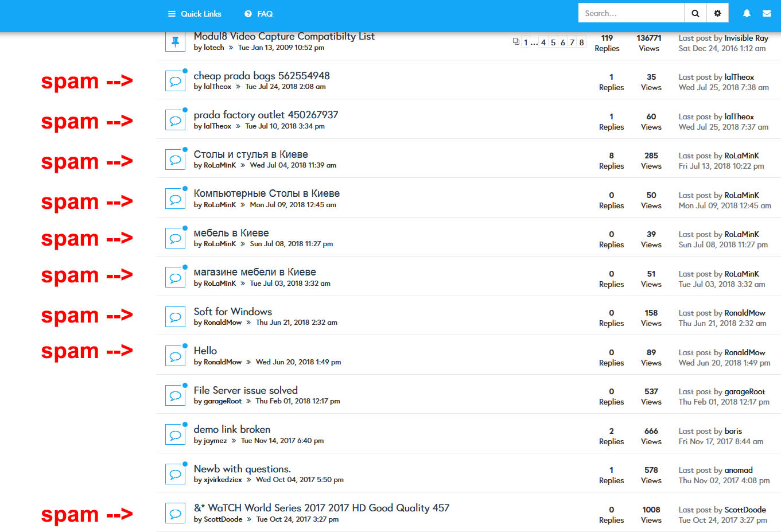The width and height of the screenshot is (781, 532).
Task: Open topic Столы и стулья в Киеве
Action: click(251, 154)
